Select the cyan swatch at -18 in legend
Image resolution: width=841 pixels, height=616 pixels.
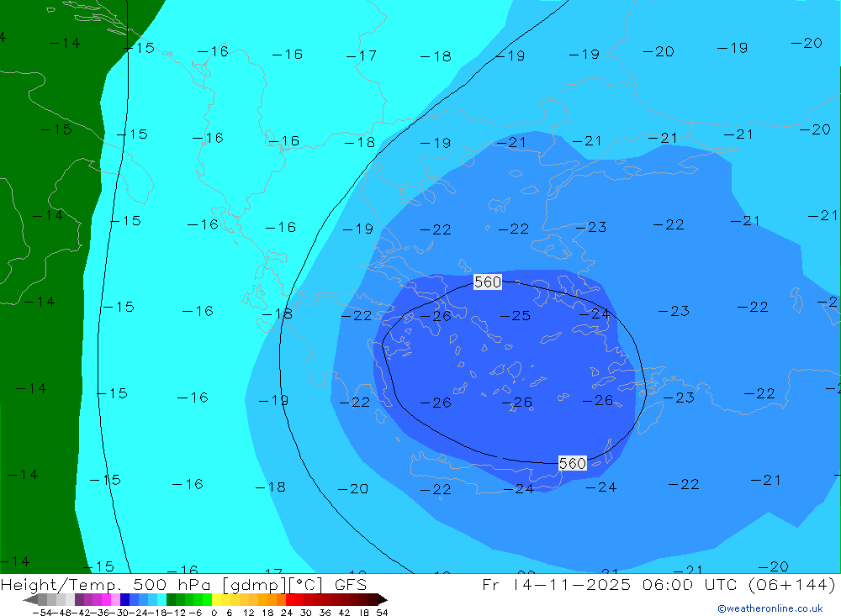(x=161, y=599)
